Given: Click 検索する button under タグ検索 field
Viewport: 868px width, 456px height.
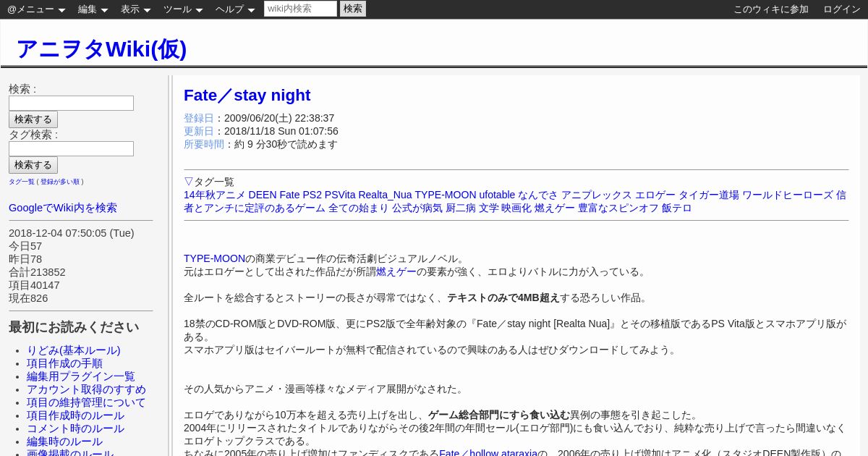Looking at the screenshot, I should pos(33,165).
